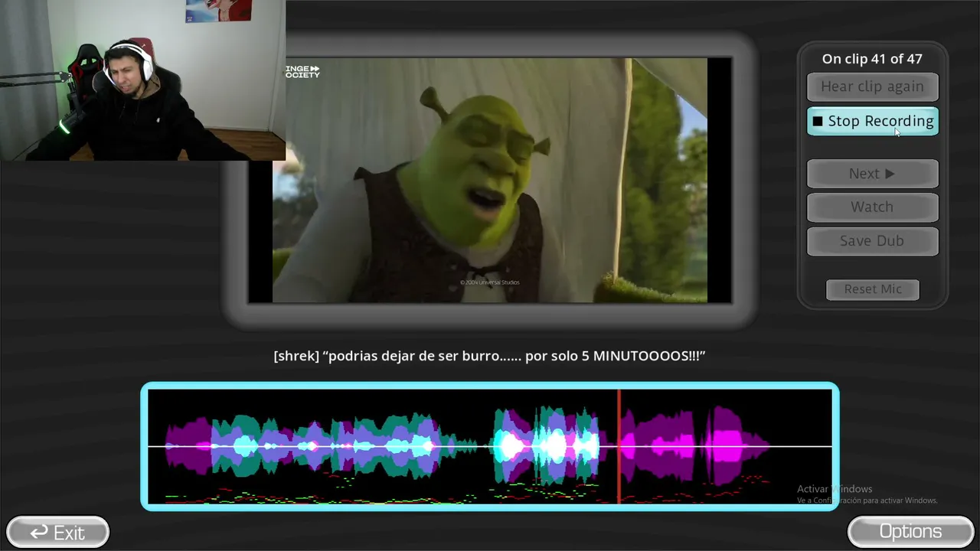Stop the recording
This screenshot has height=551, width=980.
(872, 121)
